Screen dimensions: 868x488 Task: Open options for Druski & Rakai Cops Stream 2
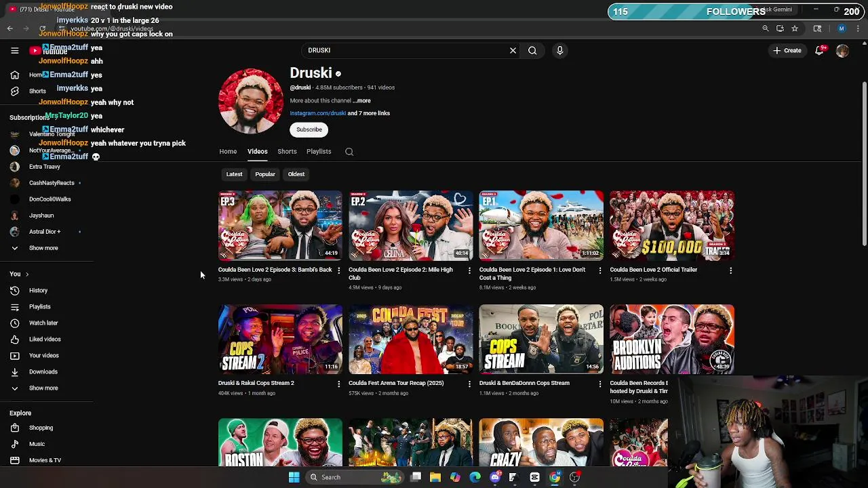pyautogui.click(x=339, y=384)
